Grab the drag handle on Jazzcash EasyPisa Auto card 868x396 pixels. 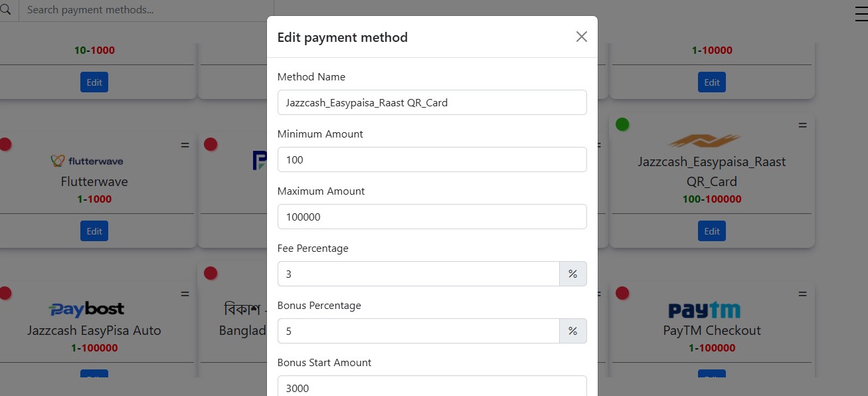pyautogui.click(x=185, y=294)
